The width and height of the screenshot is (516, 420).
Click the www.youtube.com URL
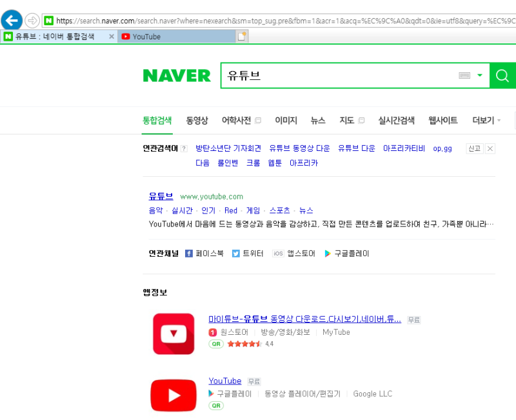pos(212,197)
